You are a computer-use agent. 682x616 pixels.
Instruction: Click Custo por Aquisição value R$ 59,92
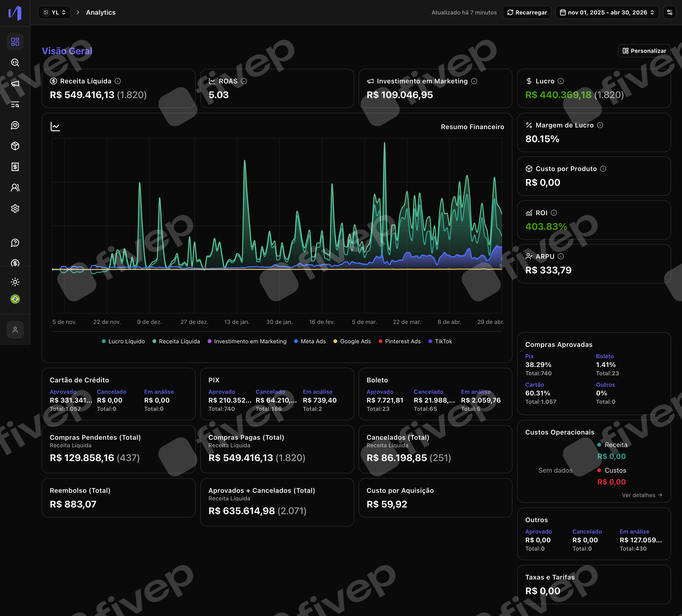coord(387,504)
